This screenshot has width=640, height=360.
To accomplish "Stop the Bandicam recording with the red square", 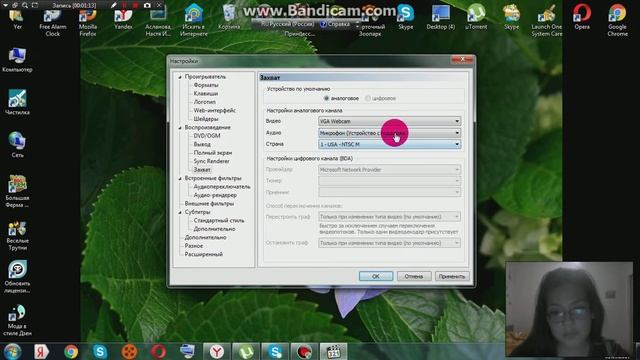I will [136, 5].
